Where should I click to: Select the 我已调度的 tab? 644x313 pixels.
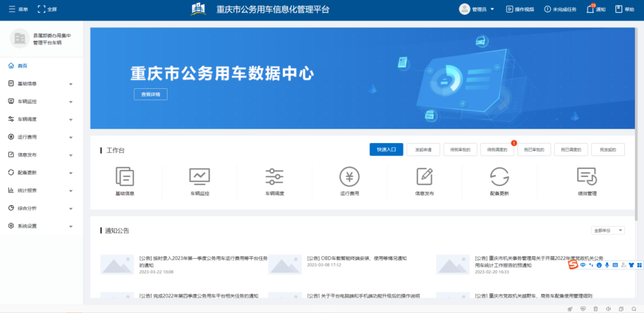pos(571,150)
